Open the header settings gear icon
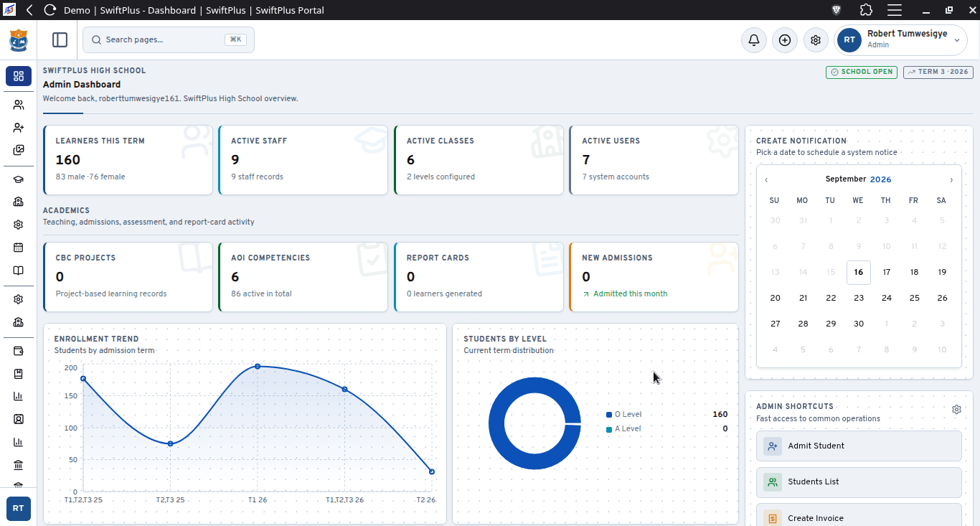The width and height of the screenshot is (980, 526). click(x=816, y=40)
